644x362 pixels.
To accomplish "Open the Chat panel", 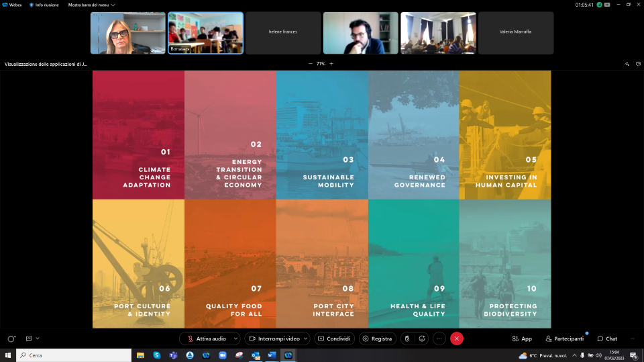I will click(607, 338).
